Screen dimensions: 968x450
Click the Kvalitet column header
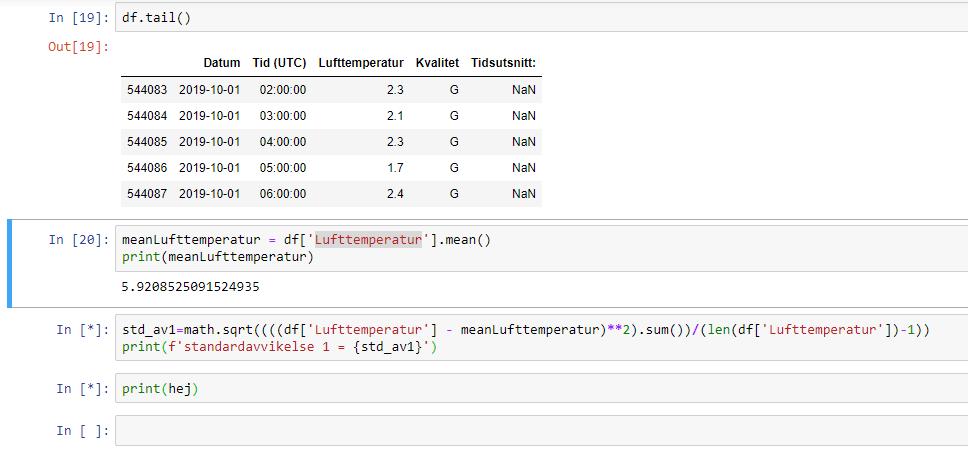[x=437, y=63]
